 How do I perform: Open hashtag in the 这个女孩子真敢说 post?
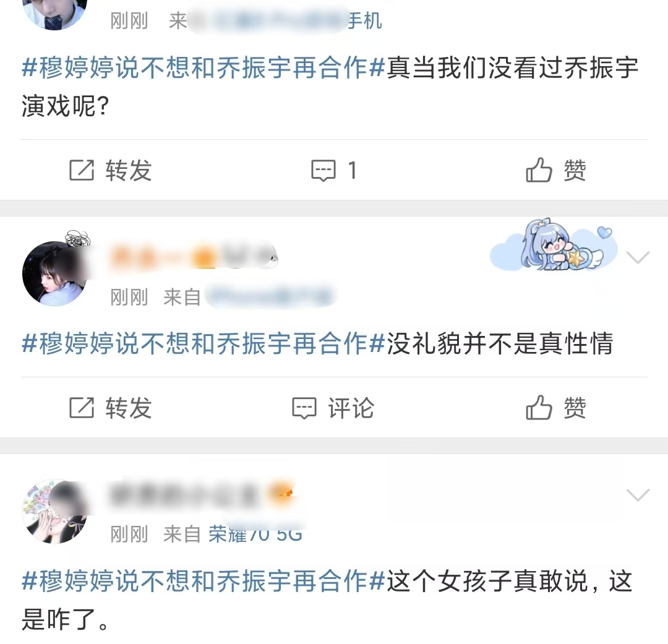[x=203, y=581]
